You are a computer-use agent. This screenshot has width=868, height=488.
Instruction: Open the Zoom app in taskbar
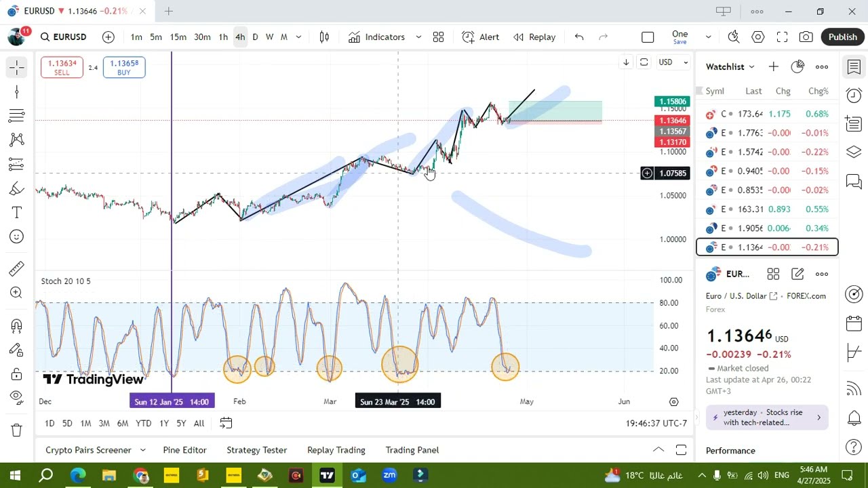click(389, 475)
